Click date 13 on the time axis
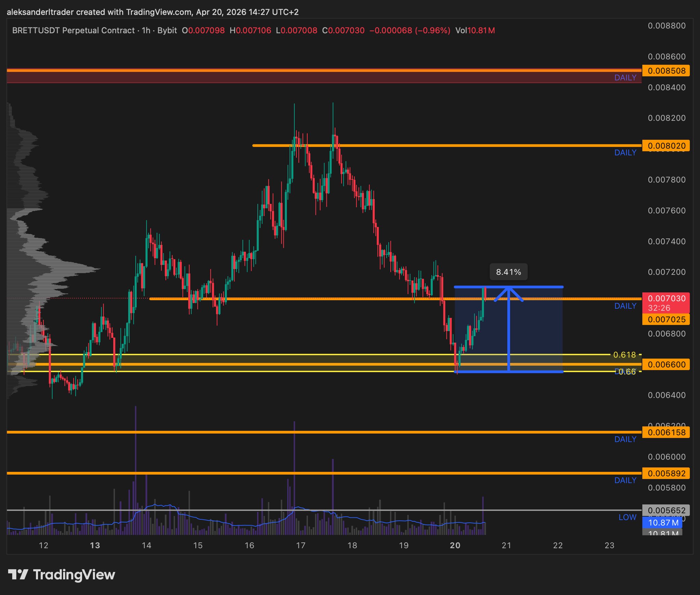 click(x=95, y=545)
